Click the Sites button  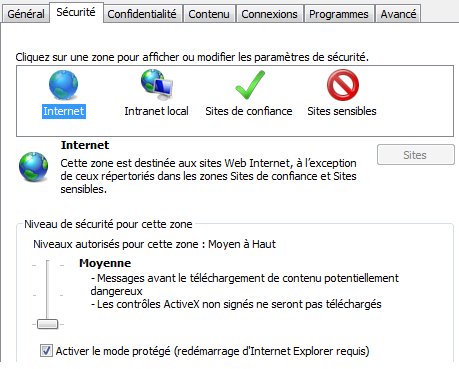pos(415,155)
